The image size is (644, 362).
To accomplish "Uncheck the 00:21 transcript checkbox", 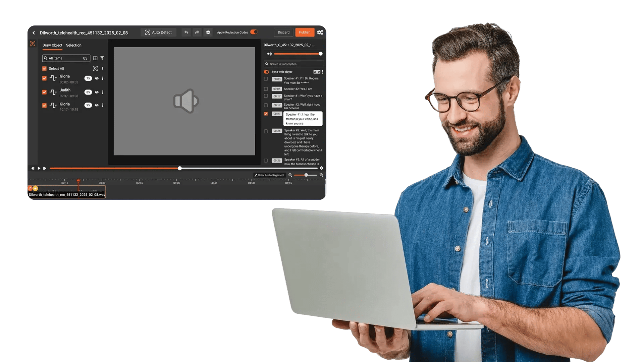I will (x=266, y=114).
